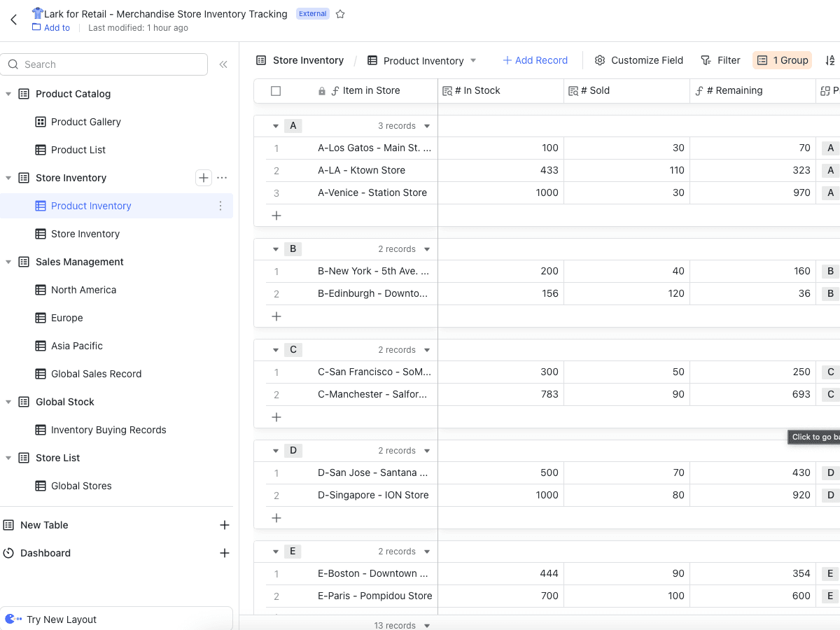This screenshot has height=630, width=840.
Task: Click the Add Record button
Action: tap(535, 60)
